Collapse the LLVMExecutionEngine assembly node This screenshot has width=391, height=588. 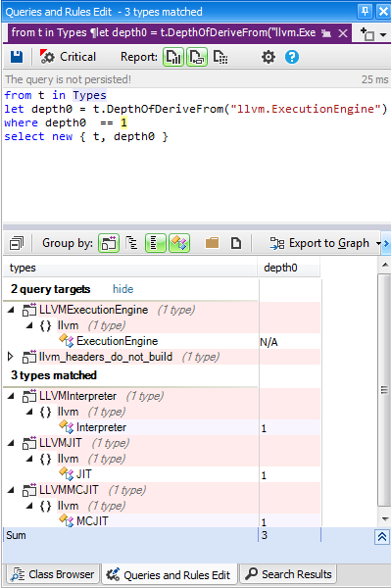11,310
